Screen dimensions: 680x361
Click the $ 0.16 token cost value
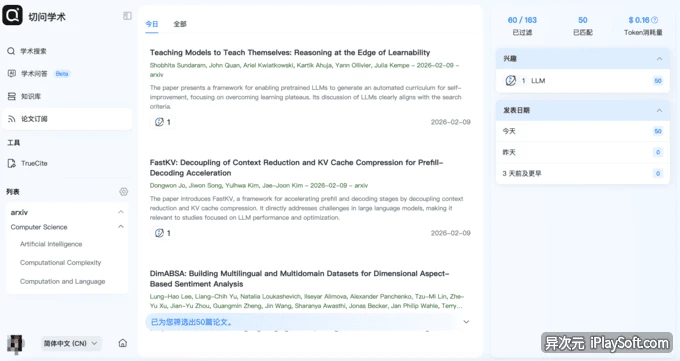click(x=639, y=20)
